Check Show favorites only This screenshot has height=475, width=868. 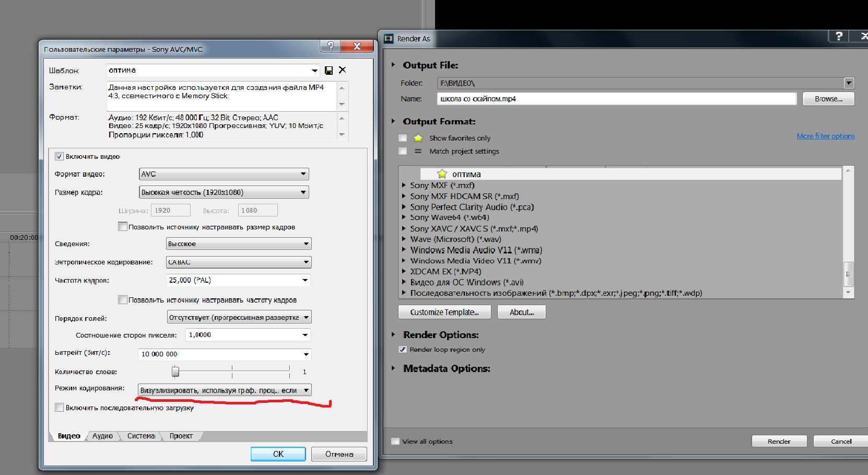[x=403, y=138]
